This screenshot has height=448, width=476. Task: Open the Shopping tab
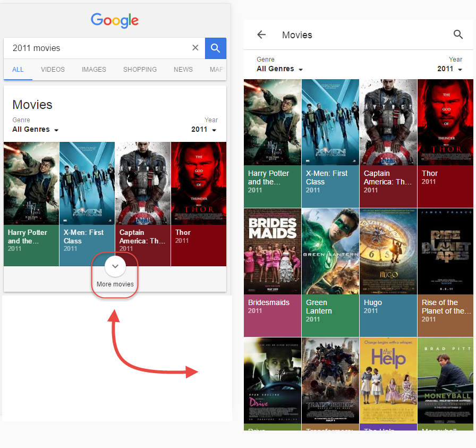point(140,70)
